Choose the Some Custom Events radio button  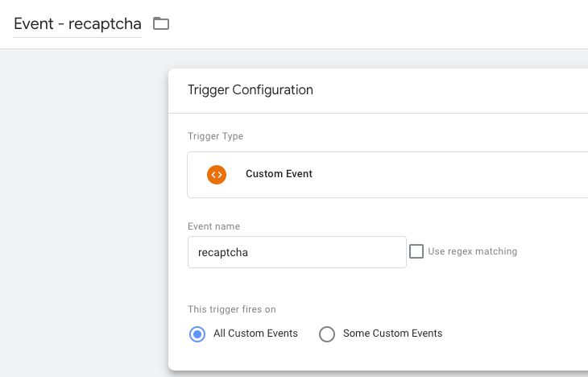[x=327, y=333]
